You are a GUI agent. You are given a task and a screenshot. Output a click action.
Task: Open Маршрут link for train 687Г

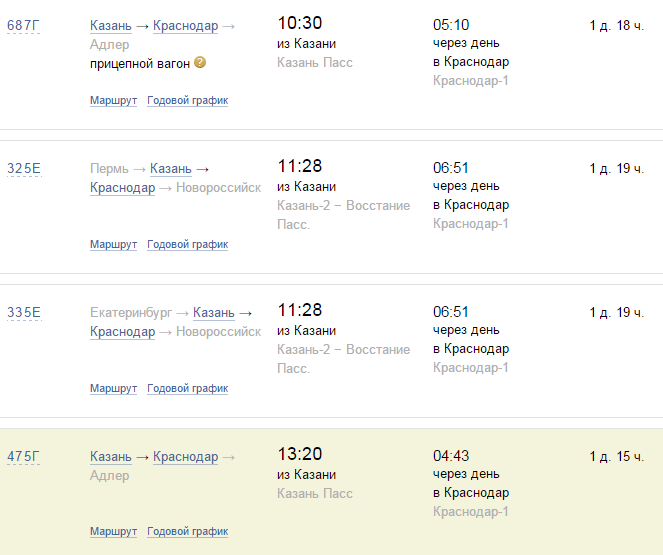click(113, 100)
